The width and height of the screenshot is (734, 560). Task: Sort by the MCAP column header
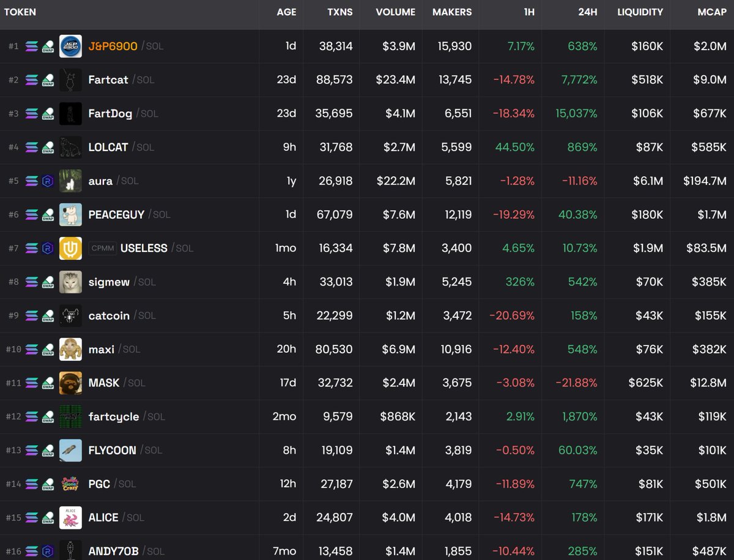click(x=711, y=12)
